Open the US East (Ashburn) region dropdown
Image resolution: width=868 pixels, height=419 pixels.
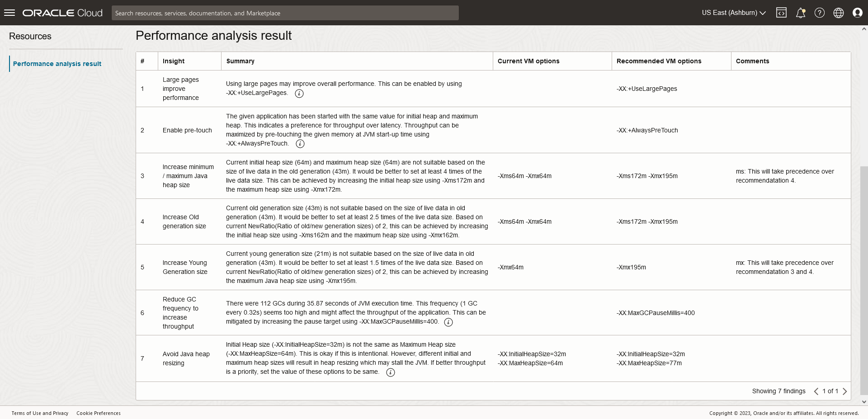click(x=733, y=13)
